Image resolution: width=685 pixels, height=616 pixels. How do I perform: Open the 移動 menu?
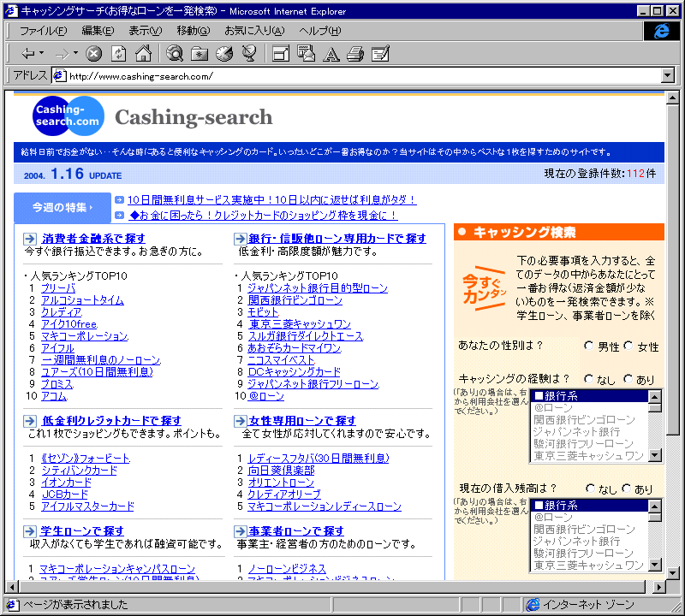[x=194, y=31]
